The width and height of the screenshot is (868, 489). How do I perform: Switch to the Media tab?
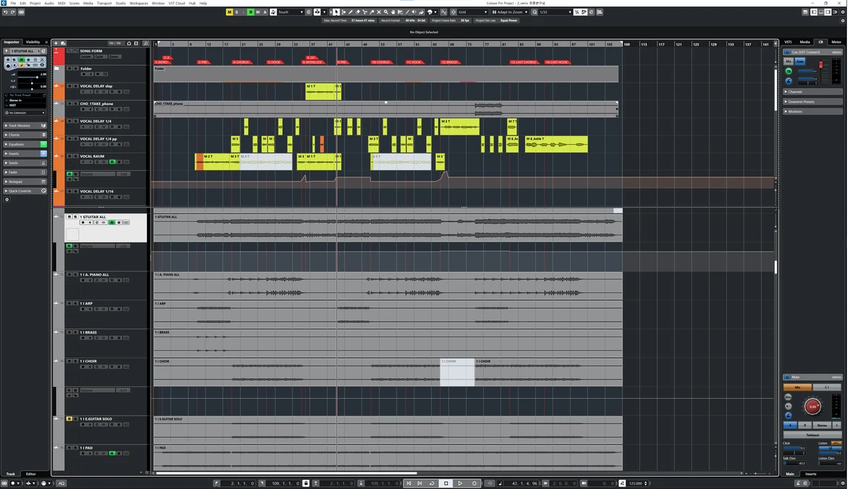point(804,42)
